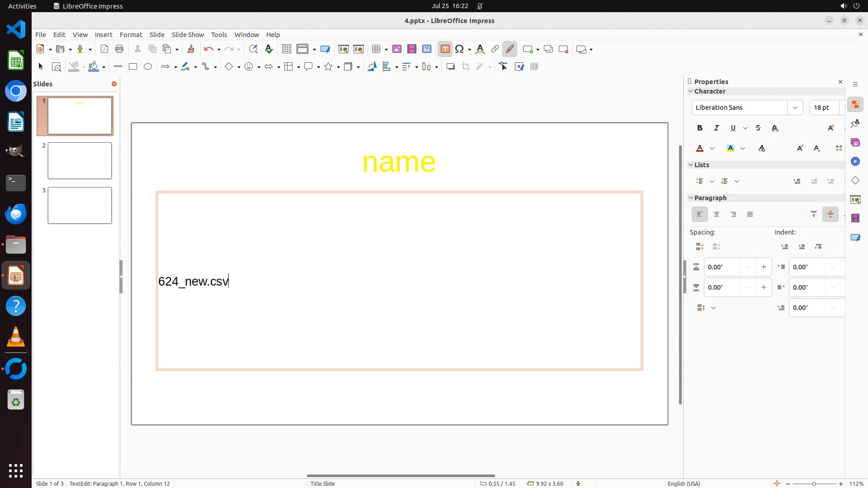Select slide 3 thumbnail
This screenshot has width=868, height=488.
80,206
